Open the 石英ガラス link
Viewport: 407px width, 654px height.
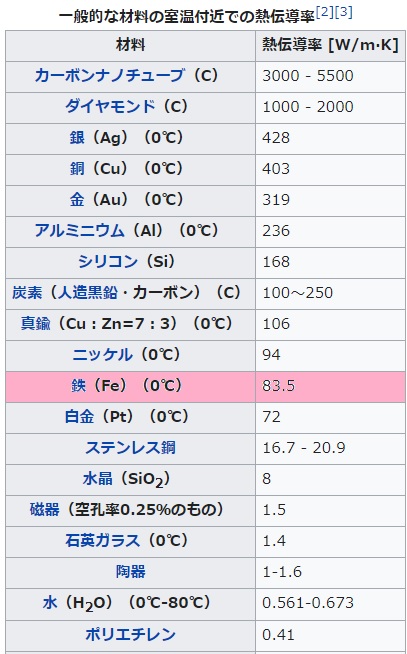coord(102,541)
